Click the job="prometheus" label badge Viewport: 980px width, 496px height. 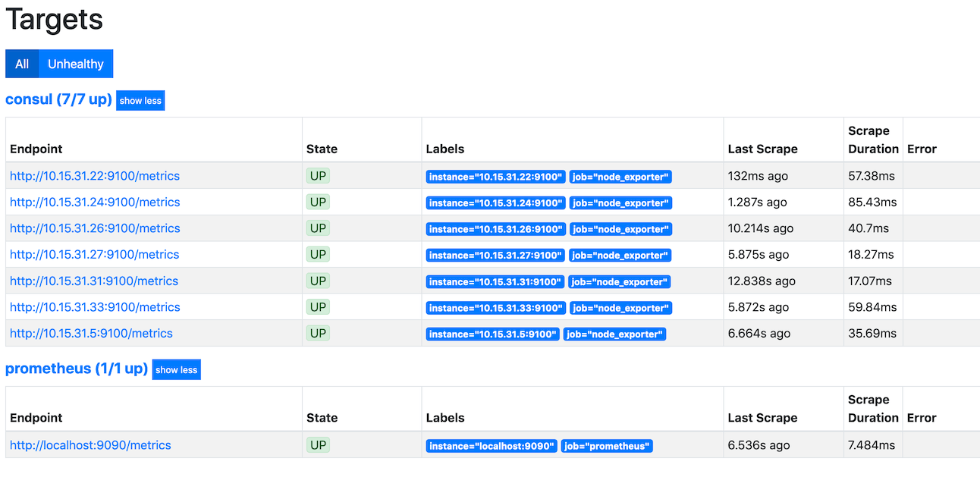(x=607, y=445)
